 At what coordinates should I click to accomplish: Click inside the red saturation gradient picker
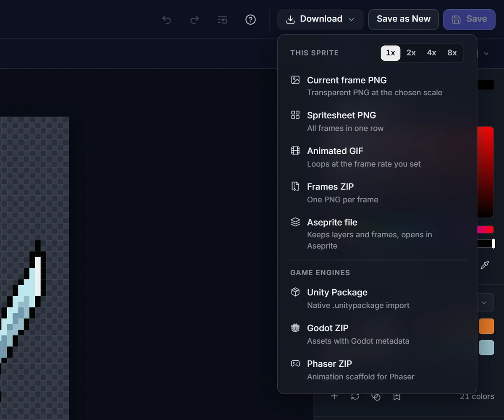[485, 172]
